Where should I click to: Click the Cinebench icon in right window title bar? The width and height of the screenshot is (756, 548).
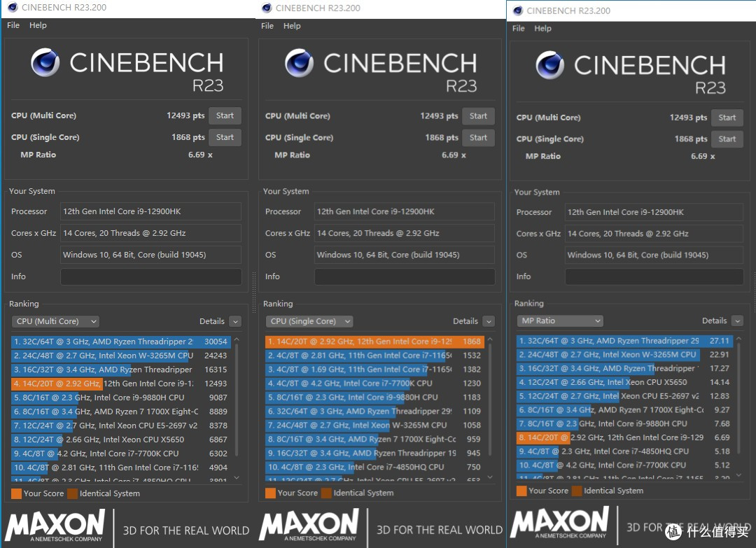point(517,10)
